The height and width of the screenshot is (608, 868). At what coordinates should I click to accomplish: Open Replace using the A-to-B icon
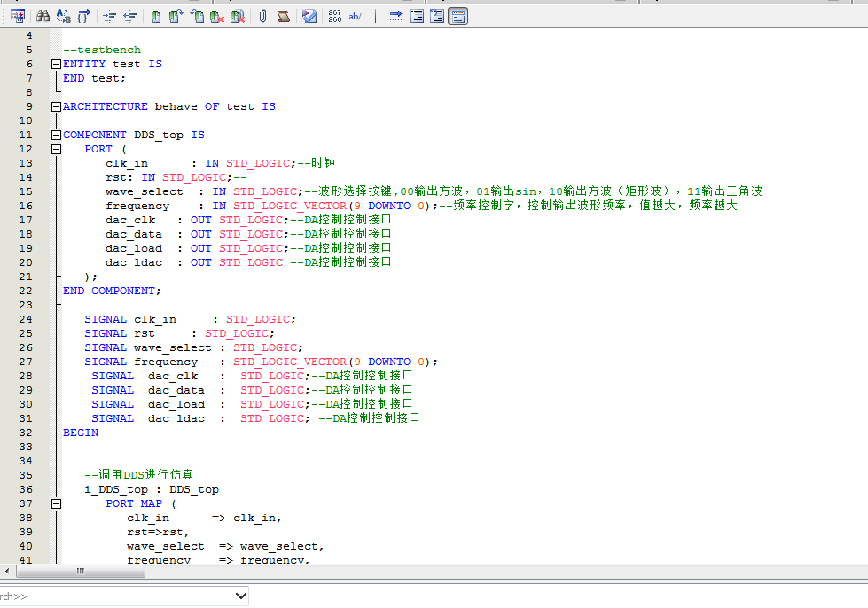[x=64, y=16]
